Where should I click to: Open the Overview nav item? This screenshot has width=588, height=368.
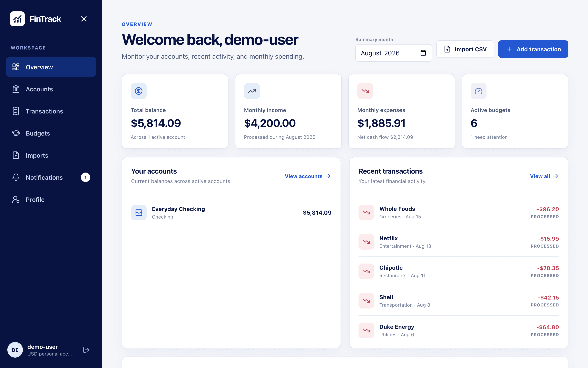(51, 67)
